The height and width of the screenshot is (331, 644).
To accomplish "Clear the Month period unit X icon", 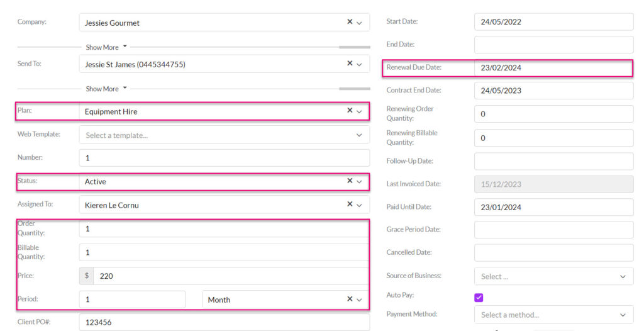I will coord(350,300).
